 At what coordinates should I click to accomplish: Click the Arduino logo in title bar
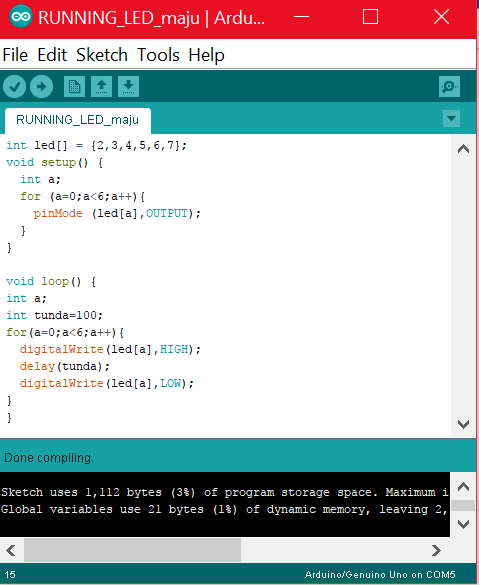click(x=21, y=16)
